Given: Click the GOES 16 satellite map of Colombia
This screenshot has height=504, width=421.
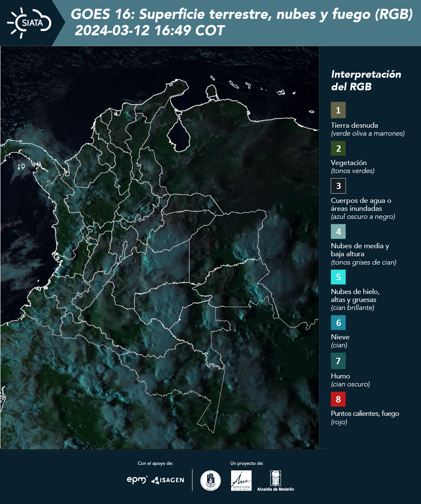Looking at the screenshot, I should [160, 248].
